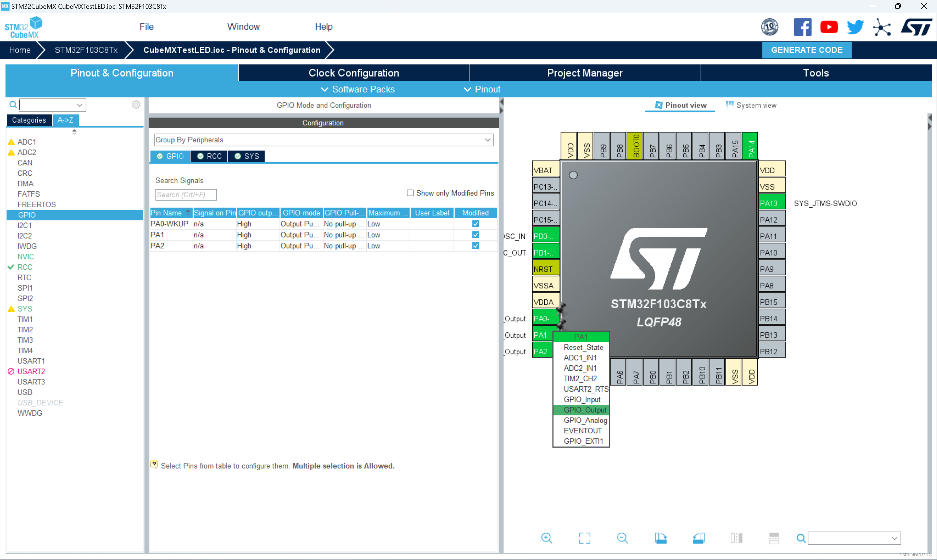
Task: Expand the Pinout menu
Action: point(482,89)
